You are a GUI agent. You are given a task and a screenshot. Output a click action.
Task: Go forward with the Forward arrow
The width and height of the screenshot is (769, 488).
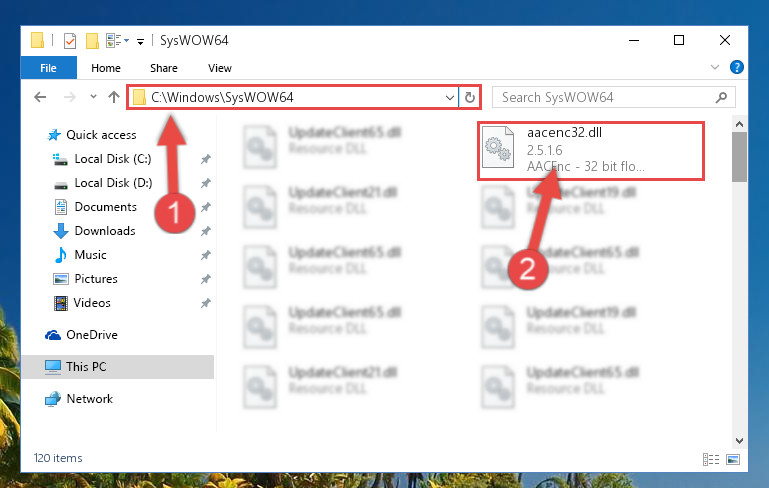coord(70,97)
